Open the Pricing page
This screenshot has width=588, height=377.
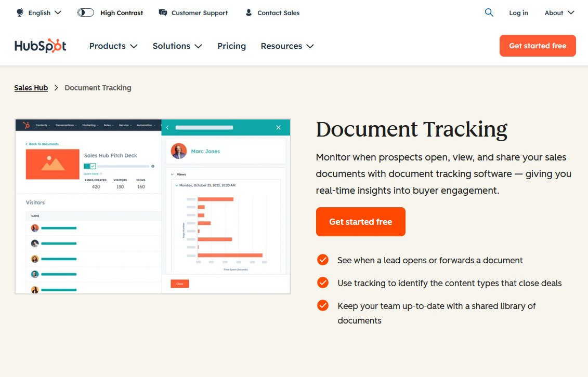point(232,46)
